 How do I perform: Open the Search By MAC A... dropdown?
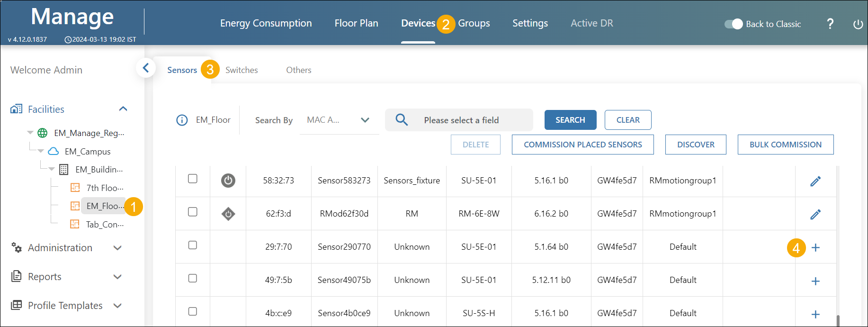[339, 120]
